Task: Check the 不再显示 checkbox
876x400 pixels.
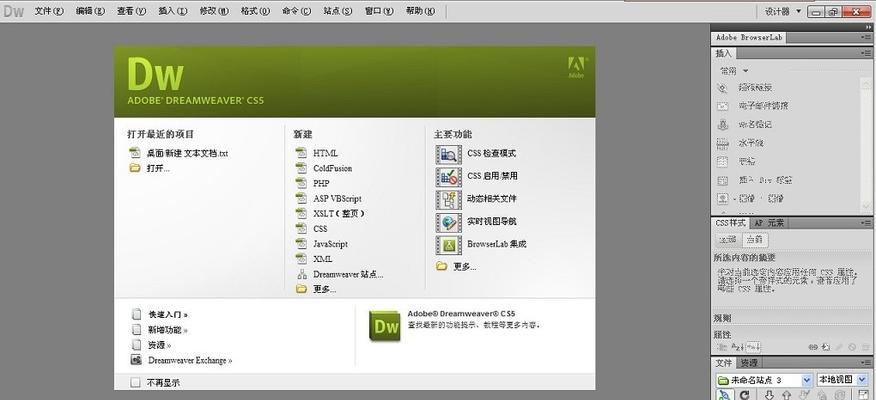Action: click(135, 383)
